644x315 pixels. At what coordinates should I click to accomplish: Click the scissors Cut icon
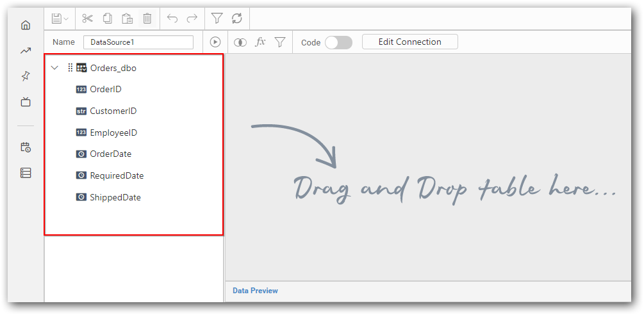tap(88, 18)
